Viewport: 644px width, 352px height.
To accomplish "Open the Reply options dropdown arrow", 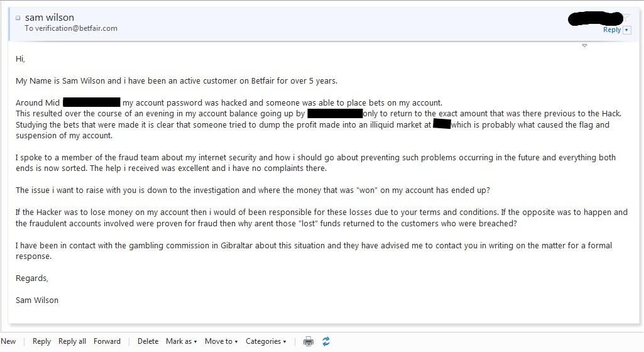I will [x=626, y=30].
